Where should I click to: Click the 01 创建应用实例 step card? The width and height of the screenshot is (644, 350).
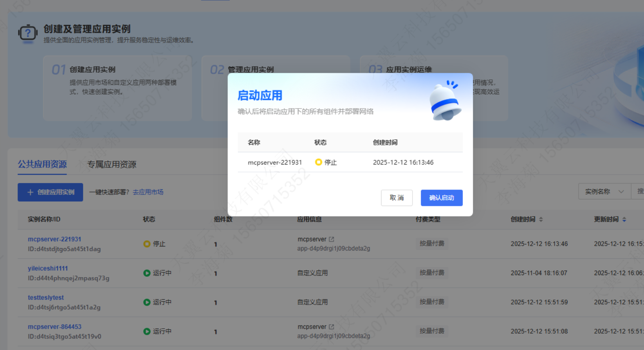pos(117,88)
